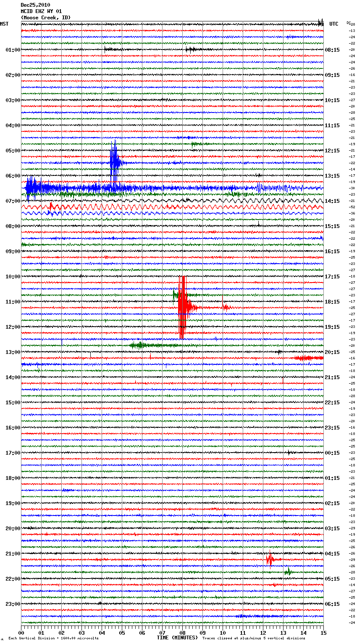357x644 pixels.
Task: Click the 12 minute tick label
Action: 263,633
